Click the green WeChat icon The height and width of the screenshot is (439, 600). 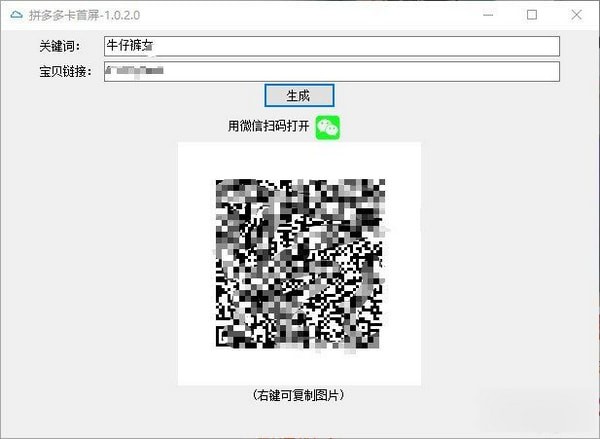point(328,127)
